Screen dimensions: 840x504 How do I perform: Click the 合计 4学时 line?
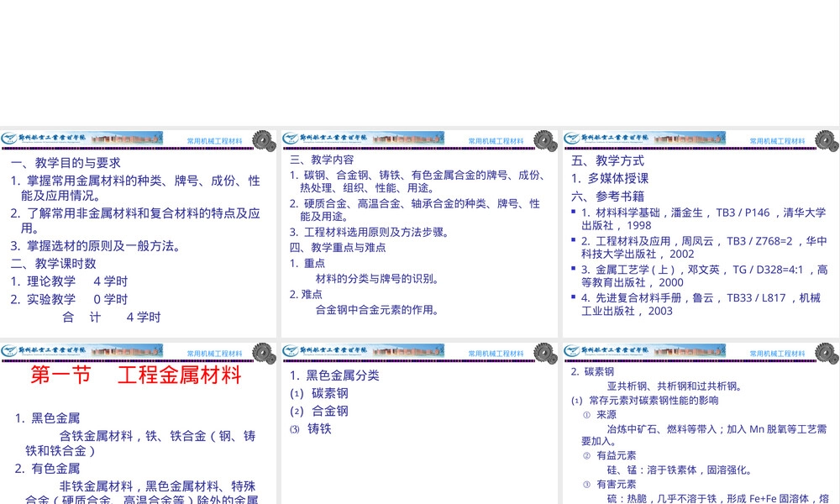point(112,317)
